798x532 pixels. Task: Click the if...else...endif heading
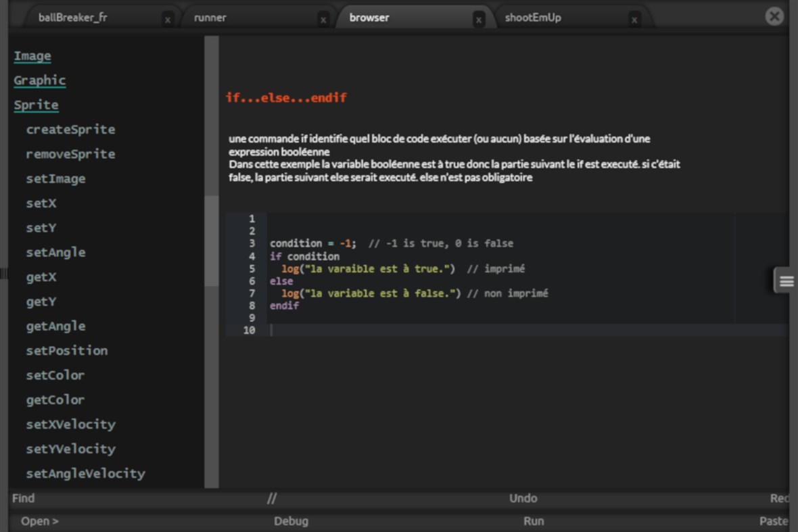pos(286,97)
